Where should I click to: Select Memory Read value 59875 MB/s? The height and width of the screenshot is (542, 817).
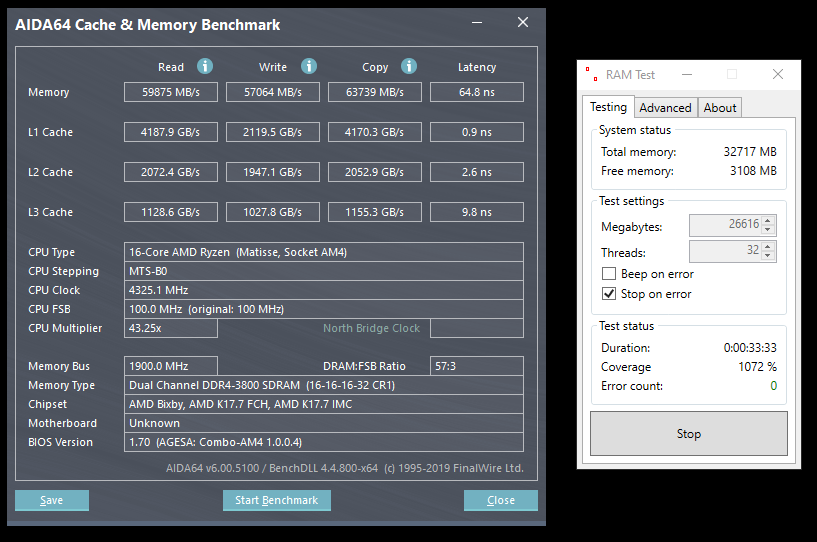(171, 92)
